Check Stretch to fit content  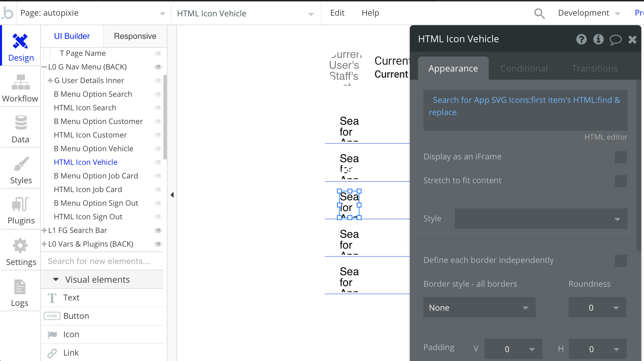click(621, 181)
